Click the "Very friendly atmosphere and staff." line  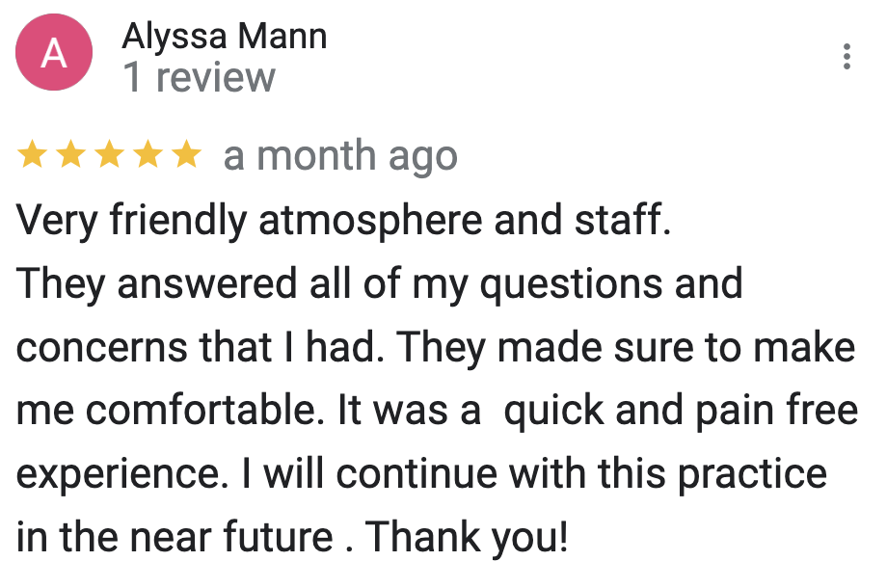coord(344,220)
